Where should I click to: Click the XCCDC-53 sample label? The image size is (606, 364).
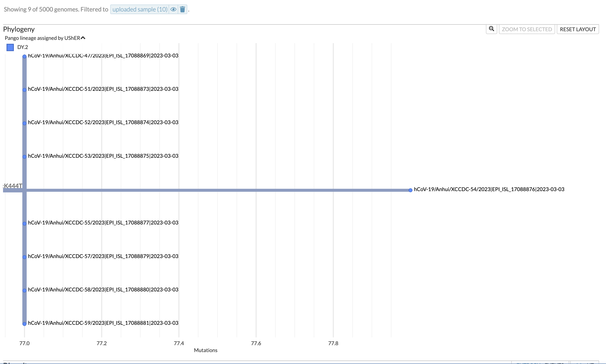pyautogui.click(x=103, y=156)
